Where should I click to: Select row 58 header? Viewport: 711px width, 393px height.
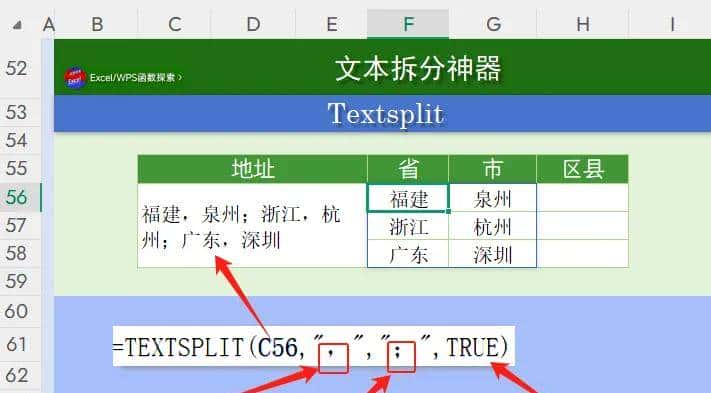click(20, 253)
